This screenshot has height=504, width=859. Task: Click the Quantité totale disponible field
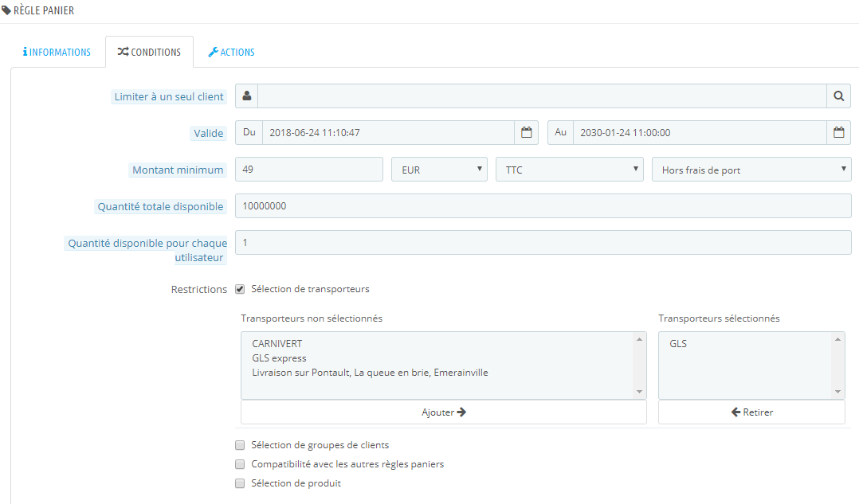543,205
